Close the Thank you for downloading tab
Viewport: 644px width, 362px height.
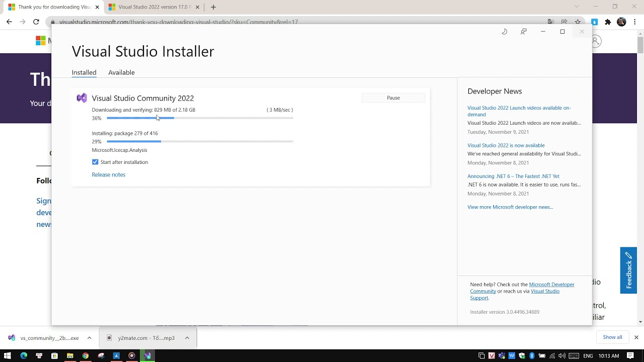pyautogui.click(x=97, y=7)
